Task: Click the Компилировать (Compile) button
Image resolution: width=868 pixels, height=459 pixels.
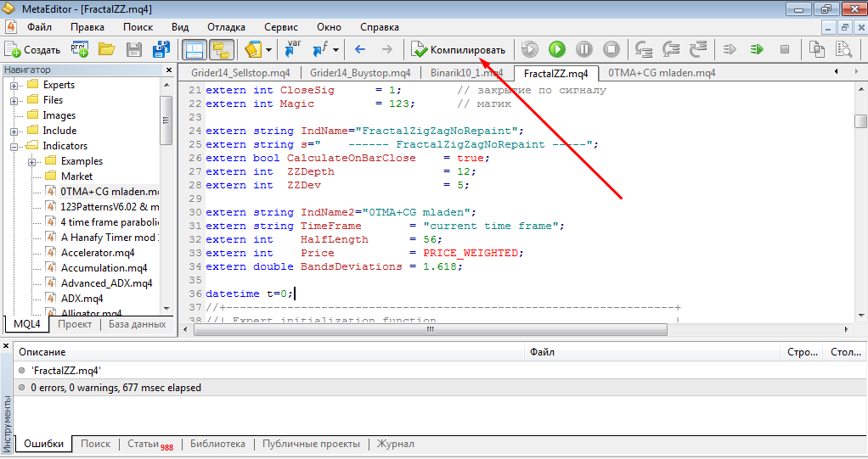Action: (459, 49)
